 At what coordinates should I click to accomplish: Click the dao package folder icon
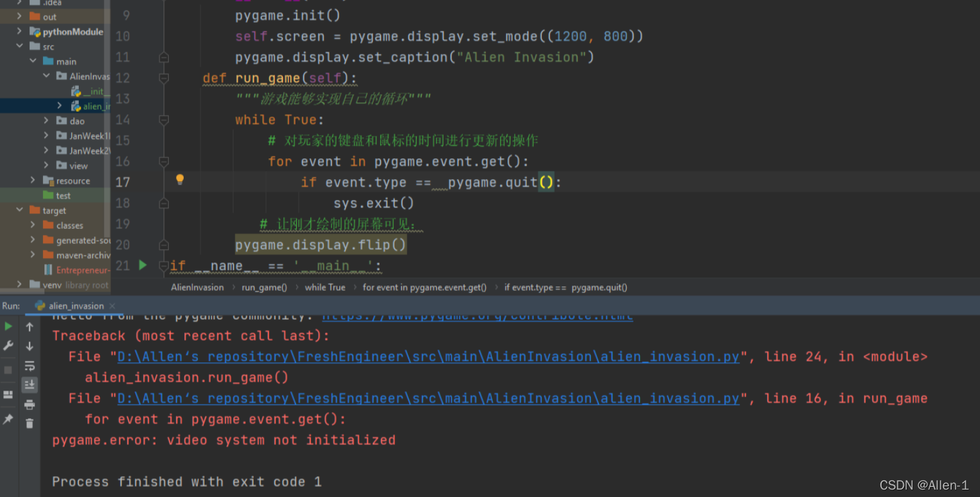click(x=61, y=121)
